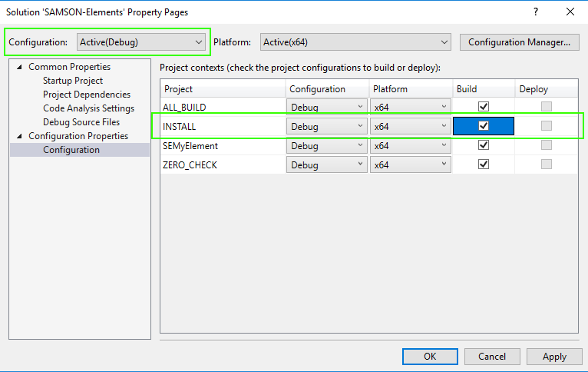Open Platform dropdown for SEMyElement row
This screenshot has width=588, height=372.
pos(409,145)
